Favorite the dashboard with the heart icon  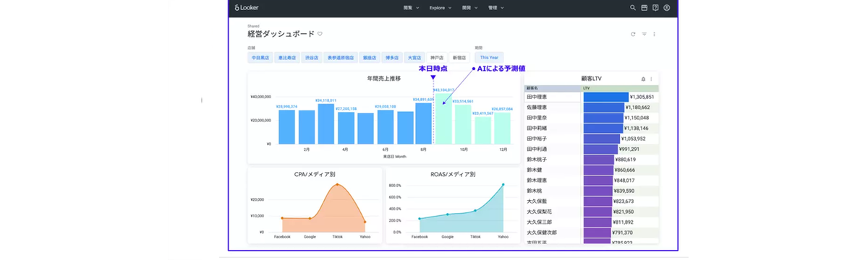(320, 34)
